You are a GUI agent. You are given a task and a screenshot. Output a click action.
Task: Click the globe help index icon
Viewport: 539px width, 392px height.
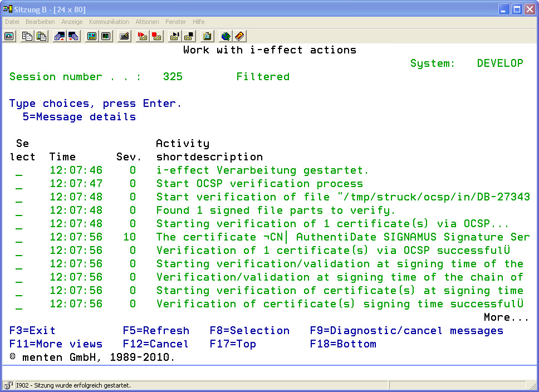(x=226, y=36)
